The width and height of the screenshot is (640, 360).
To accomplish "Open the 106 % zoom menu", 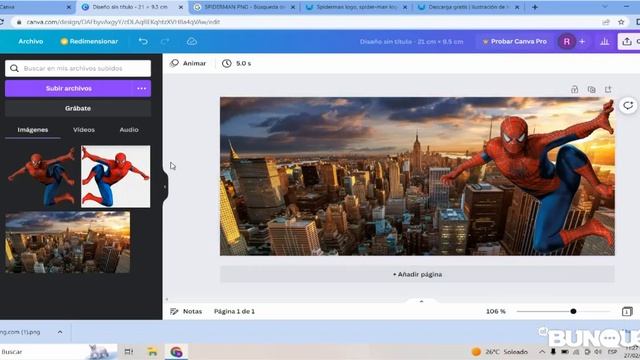I will [x=496, y=311].
